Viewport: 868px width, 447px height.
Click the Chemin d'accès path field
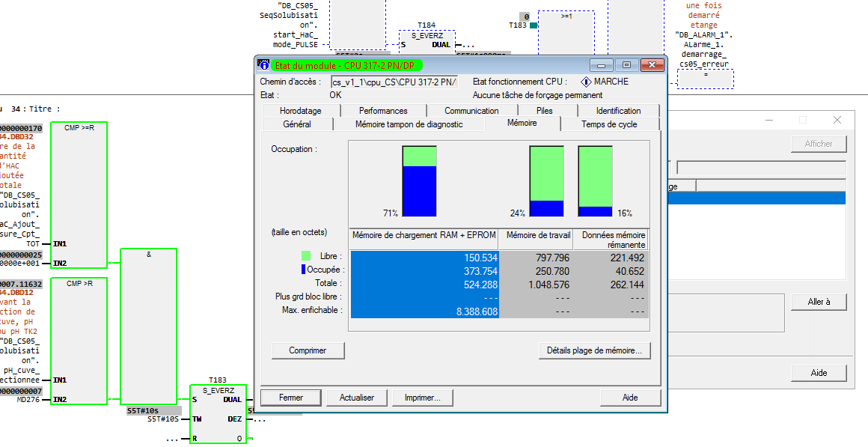(394, 82)
